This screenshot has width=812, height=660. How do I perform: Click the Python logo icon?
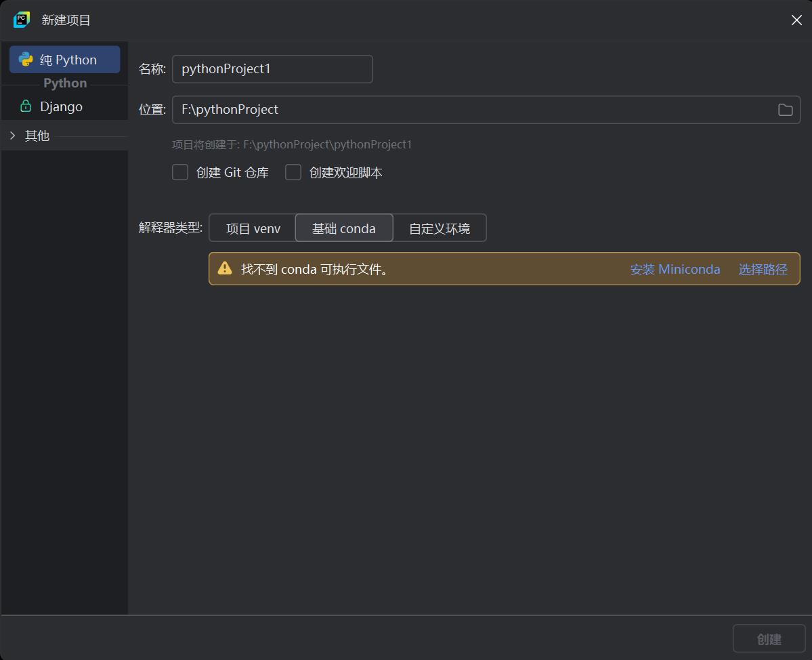tap(25, 60)
